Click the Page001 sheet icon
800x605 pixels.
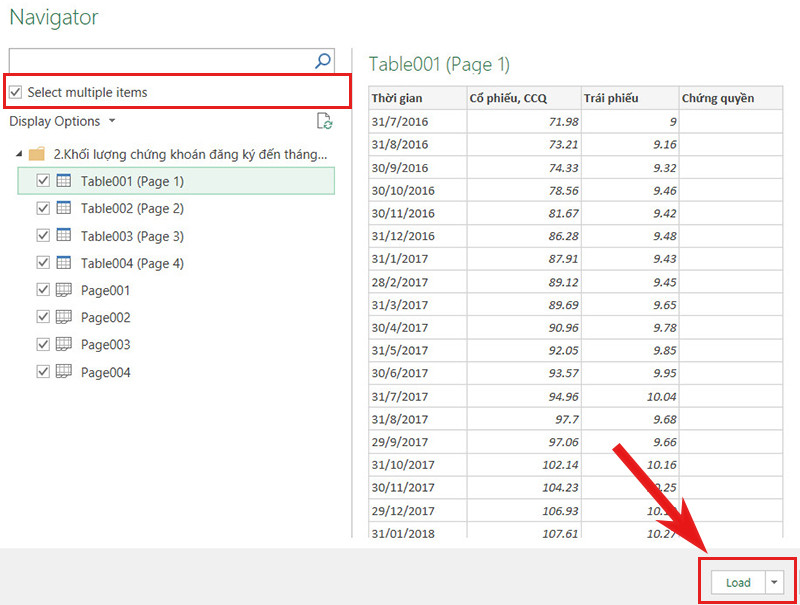coord(64,290)
